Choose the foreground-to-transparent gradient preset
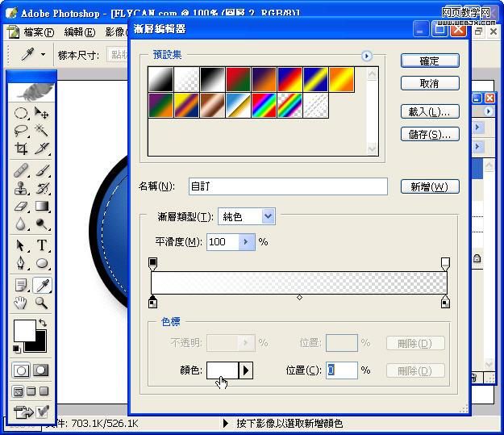The height and width of the screenshot is (435, 504). coord(186,79)
